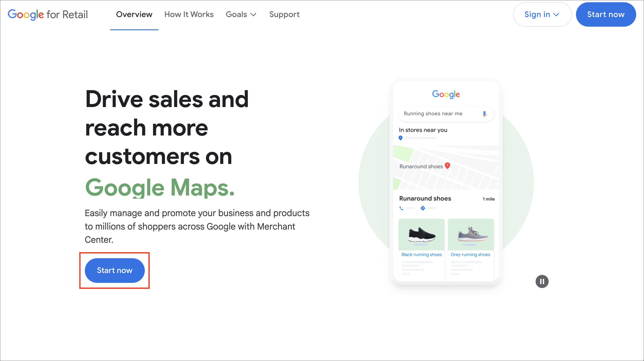Click the blue location pin under In stores near you

pyautogui.click(x=401, y=138)
